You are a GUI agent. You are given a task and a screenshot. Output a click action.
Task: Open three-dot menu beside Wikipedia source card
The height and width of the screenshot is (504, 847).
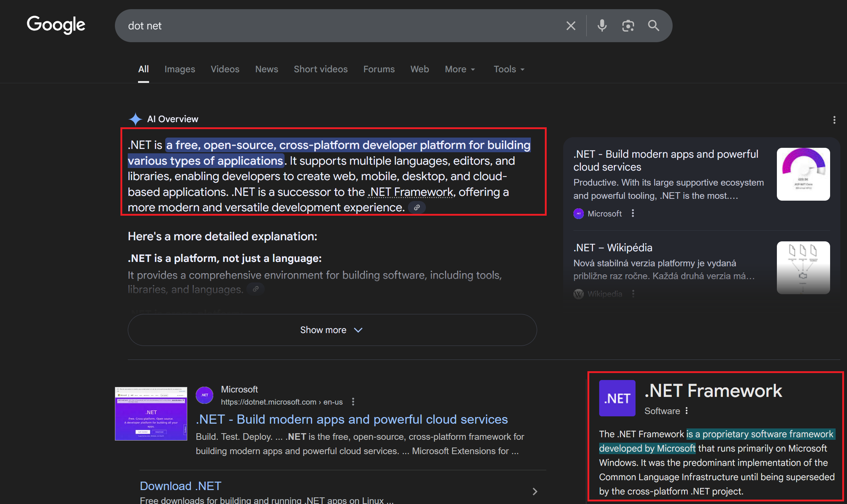click(x=633, y=294)
